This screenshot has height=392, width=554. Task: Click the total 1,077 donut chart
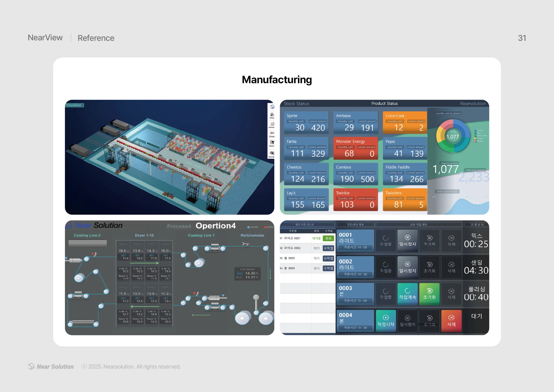453,137
